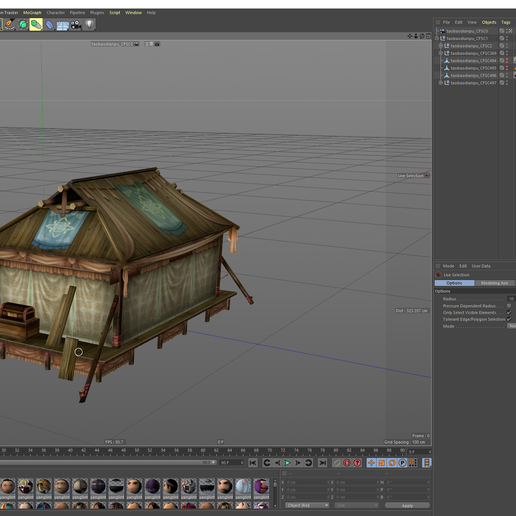Click the Record Active Objects key icon
The image size is (516, 516).
(337, 463)
